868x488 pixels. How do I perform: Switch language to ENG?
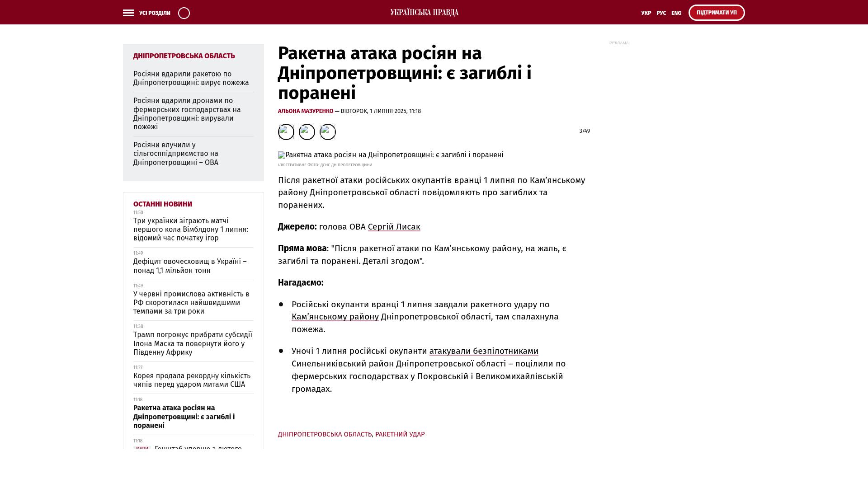[676, 13]
